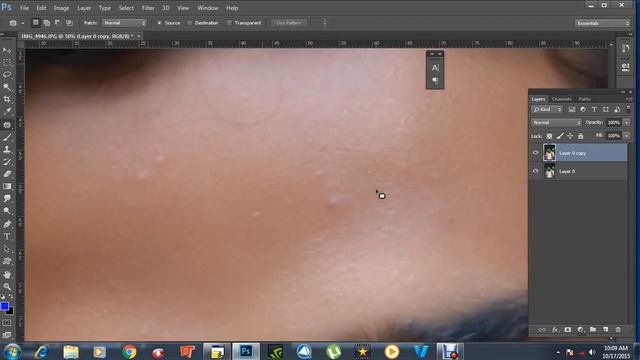This screenshot has width=640, height=360.
Task: Toggle type layer filter
Action: (594, 109)
